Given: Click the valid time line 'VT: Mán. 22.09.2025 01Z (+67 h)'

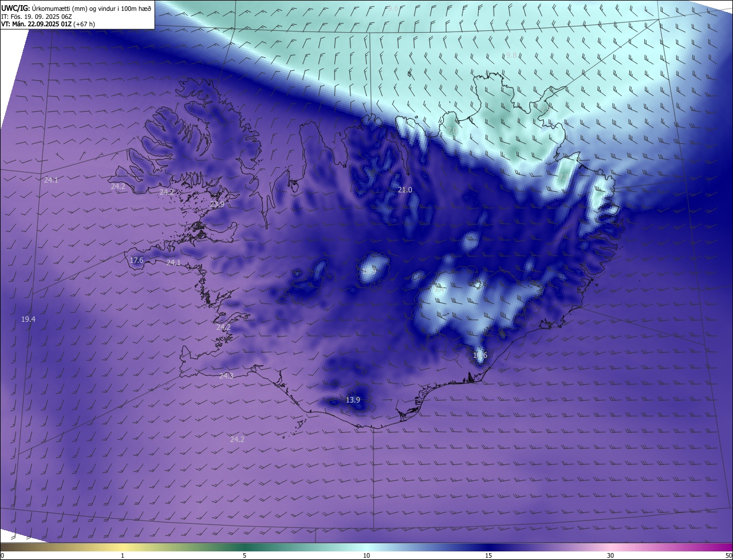Looking at the screenshot, I should (48, 24).
